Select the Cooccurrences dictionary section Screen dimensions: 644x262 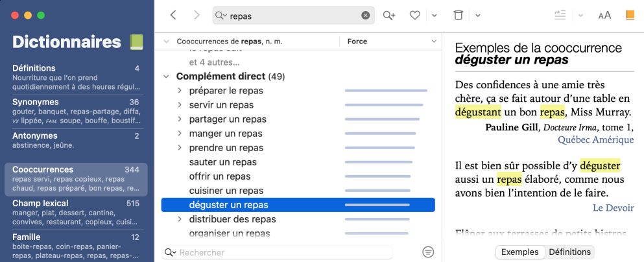tap(76, 179)
